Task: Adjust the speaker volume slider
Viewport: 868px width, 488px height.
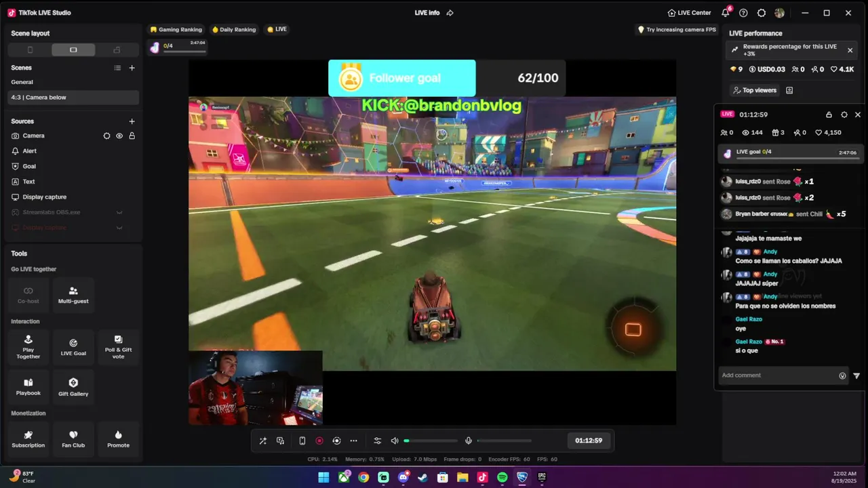Action: click(x=431, y=441)
